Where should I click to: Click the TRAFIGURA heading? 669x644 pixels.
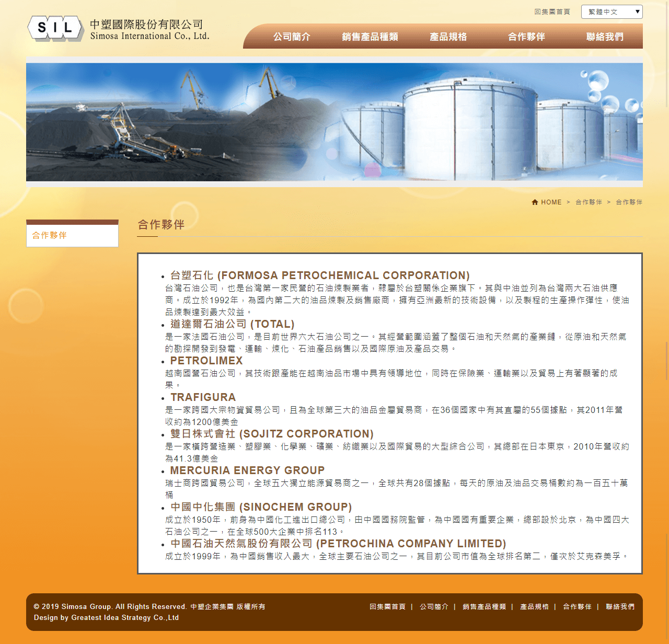click(x=203, y=397)
